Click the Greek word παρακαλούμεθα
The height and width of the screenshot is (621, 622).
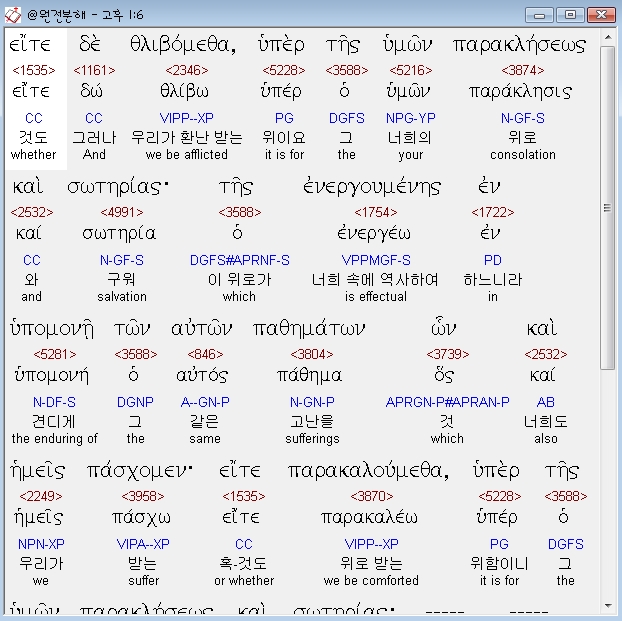(x=369, y=471)
